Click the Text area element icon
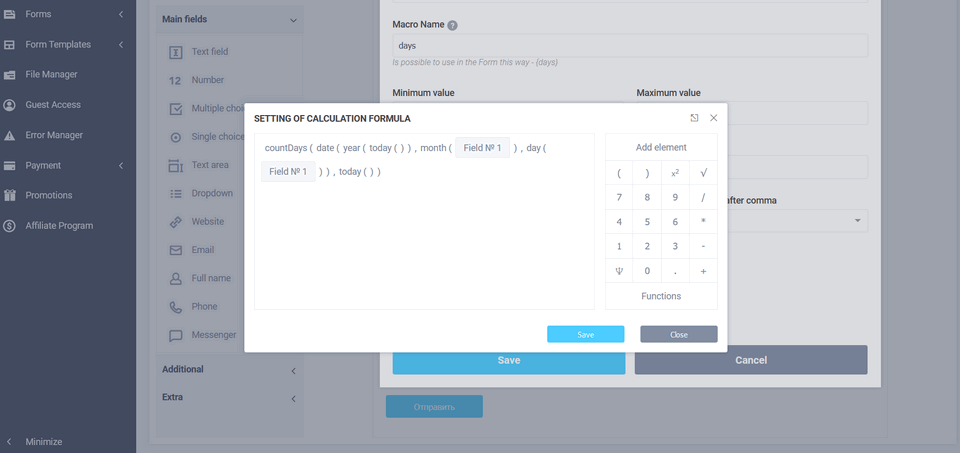Viewport: 960px width, 453px height. pyautogui.click(x=176, y=165)
